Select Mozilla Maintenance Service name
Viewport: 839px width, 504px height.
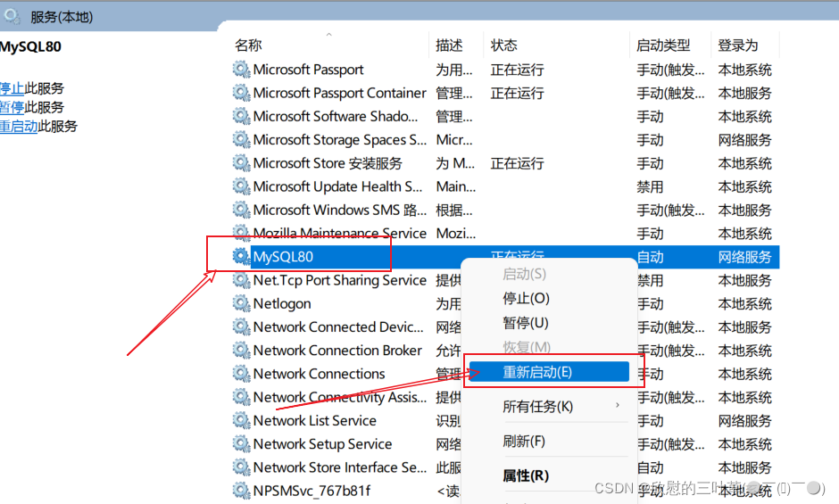coord(340,234)
